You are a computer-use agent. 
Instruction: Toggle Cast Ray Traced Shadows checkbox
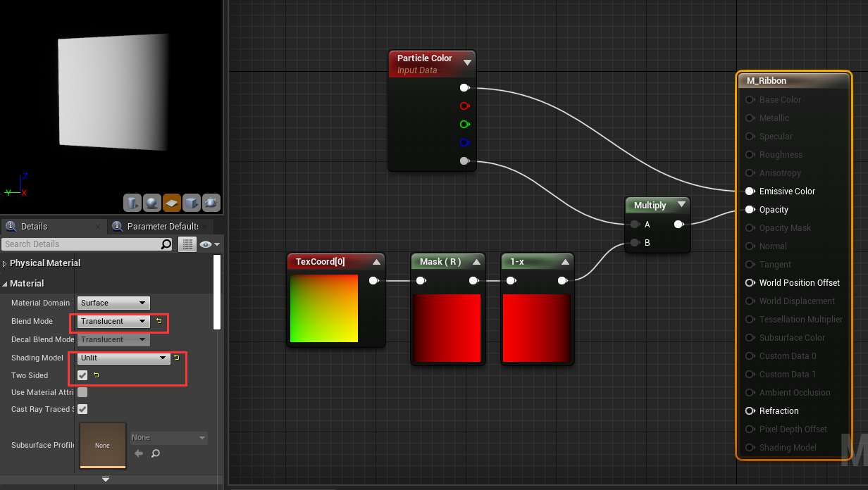[82, 409]
